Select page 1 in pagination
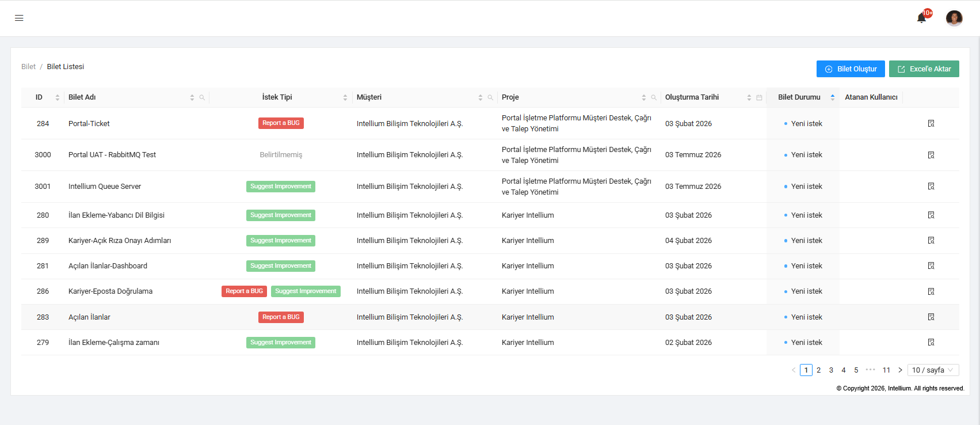The width and height of the screenshot is (980, 425). click(x=806, y=370)
